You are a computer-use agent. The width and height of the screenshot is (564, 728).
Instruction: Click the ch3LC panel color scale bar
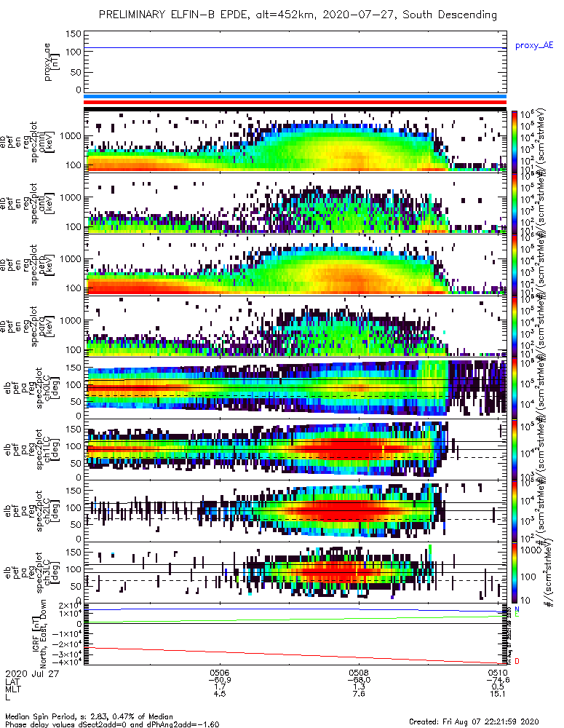click(515, 572)
